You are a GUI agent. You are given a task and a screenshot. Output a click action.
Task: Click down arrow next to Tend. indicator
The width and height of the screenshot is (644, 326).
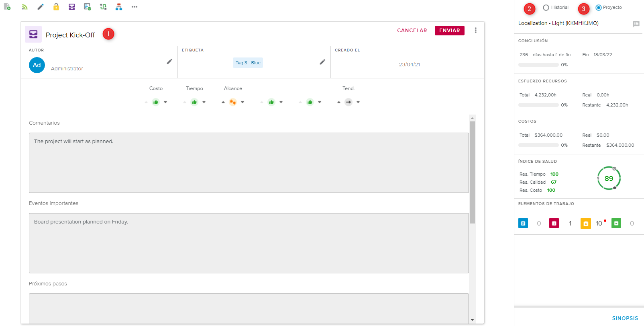point(358,102)
